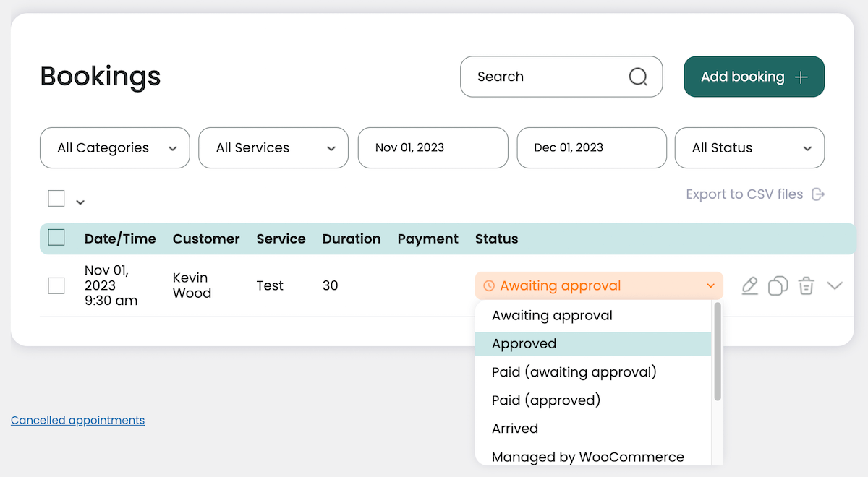Select Paid (awaiting approval) option
The image size is (868, 477).
pyautogui.click(x=593, y=372)
